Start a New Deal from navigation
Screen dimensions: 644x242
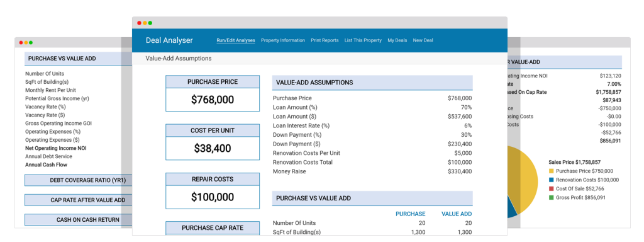[423, 40]
